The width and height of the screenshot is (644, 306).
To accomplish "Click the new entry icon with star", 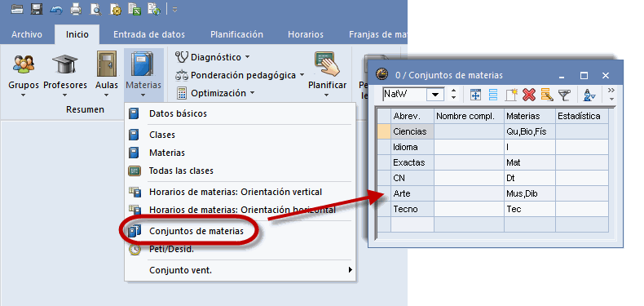I will coord(511,95).
